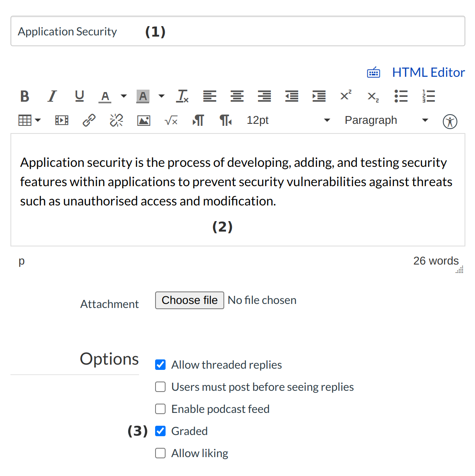Clear text formatting
The width and height of the screenshot is (475, 476).
pyautogui.click(x=183, y=96)
